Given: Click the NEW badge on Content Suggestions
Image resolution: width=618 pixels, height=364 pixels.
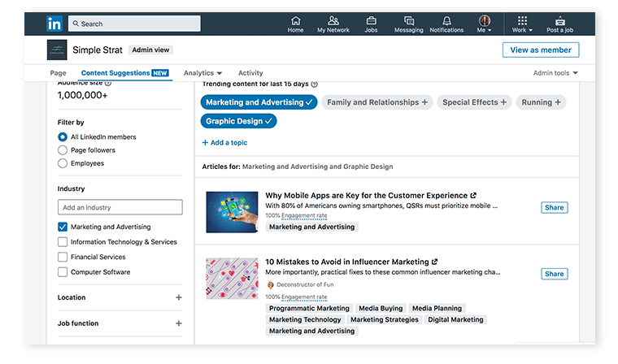Looking at the screenshot, I should tap(160, 73).
